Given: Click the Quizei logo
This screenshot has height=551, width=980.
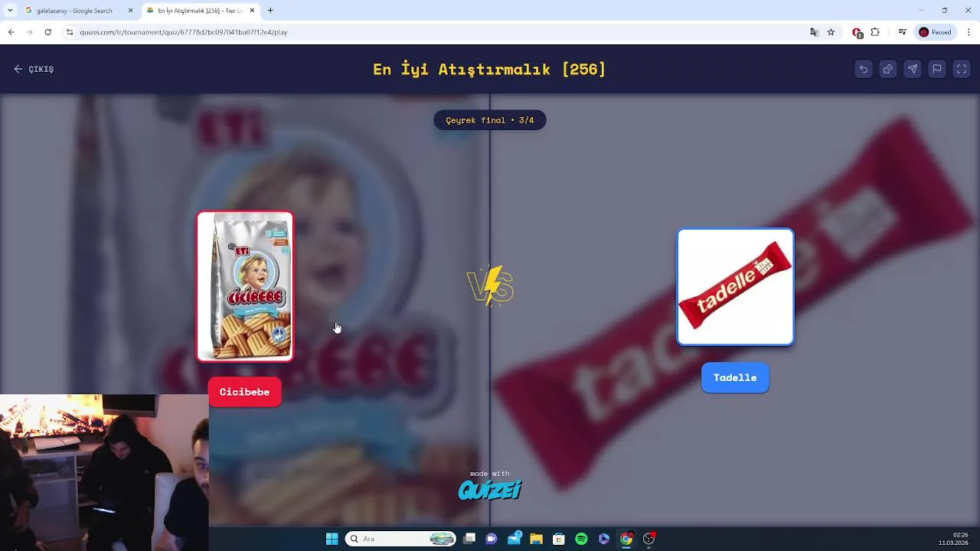Looking at the screenshot, I should coord(490,490).
